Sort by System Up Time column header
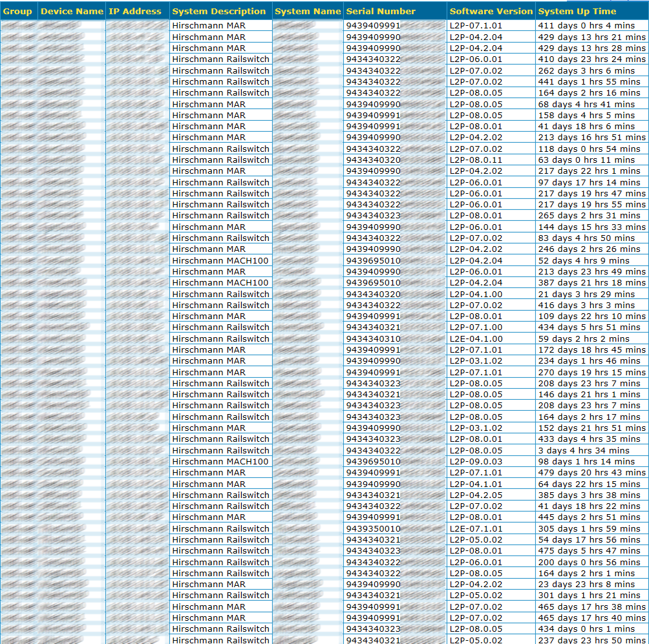The image size is (649, 644). point(577,12)
